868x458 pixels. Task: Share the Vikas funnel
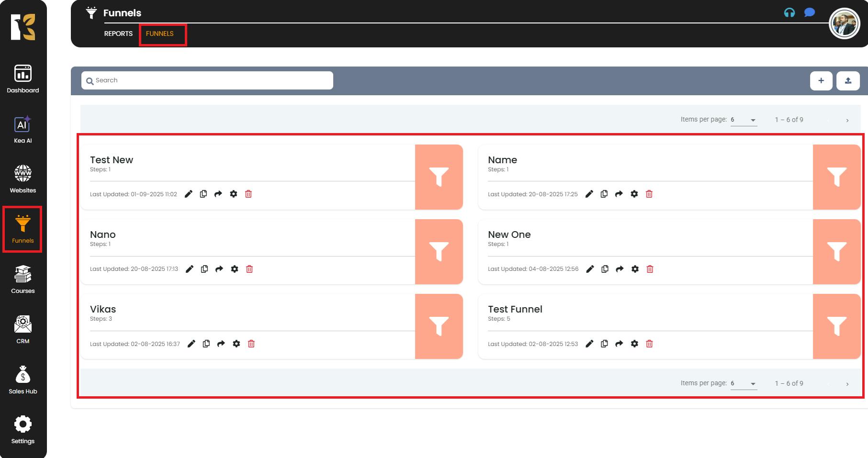point(221,344)
